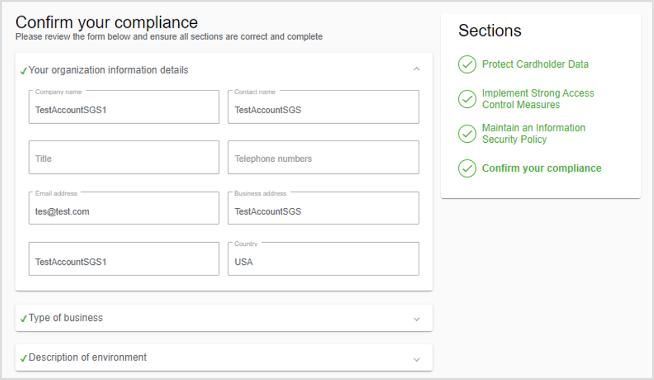The height and width of the screenshot is (380, 654).
Task: Open Maintain an Information Security Policy section
Action: tap(533, 133)
